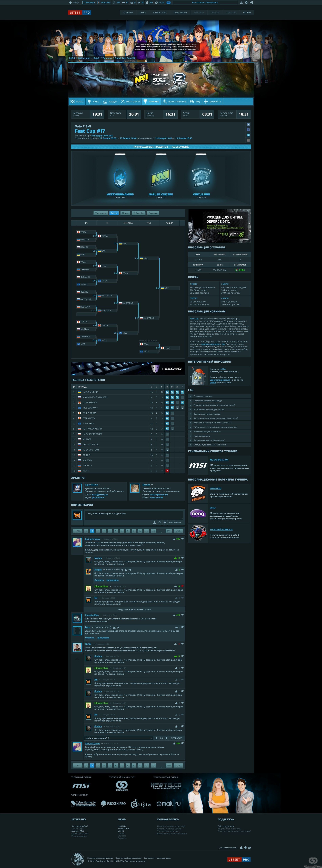Open settings gear icon in top bar
This screenshot has width=322, height=868.
[246, 2]
